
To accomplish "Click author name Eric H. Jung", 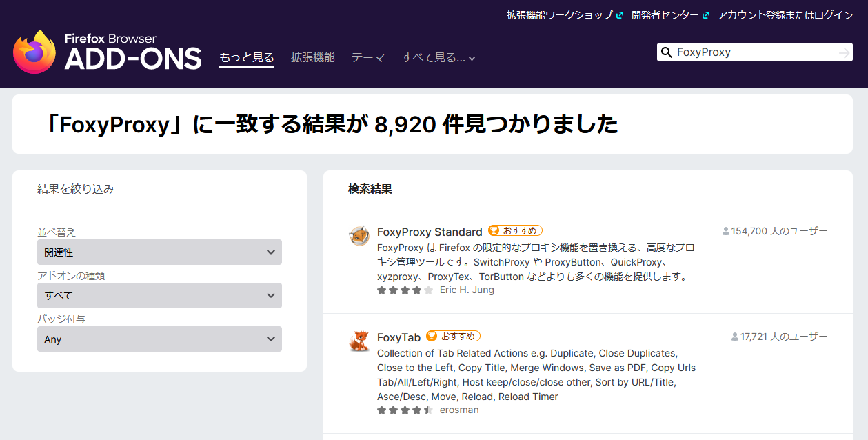I will [x=467, y=290].
